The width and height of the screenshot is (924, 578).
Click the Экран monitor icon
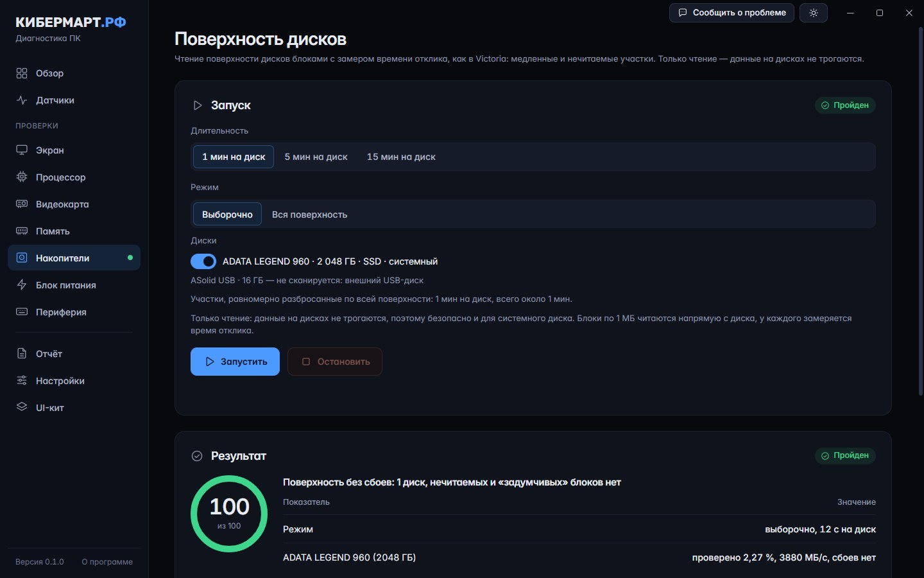pyautogui.click(x=22, y=150)
